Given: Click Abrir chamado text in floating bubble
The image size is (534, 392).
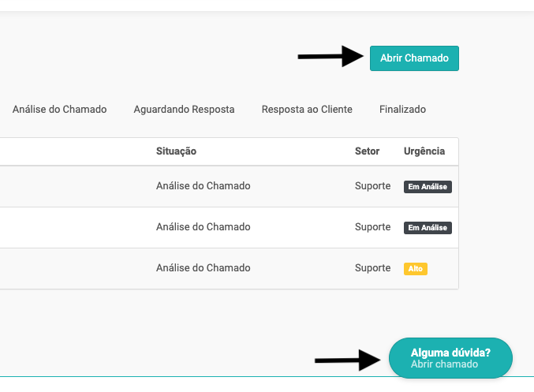Looking at the screenshot, I should click(x=444, y=364).
